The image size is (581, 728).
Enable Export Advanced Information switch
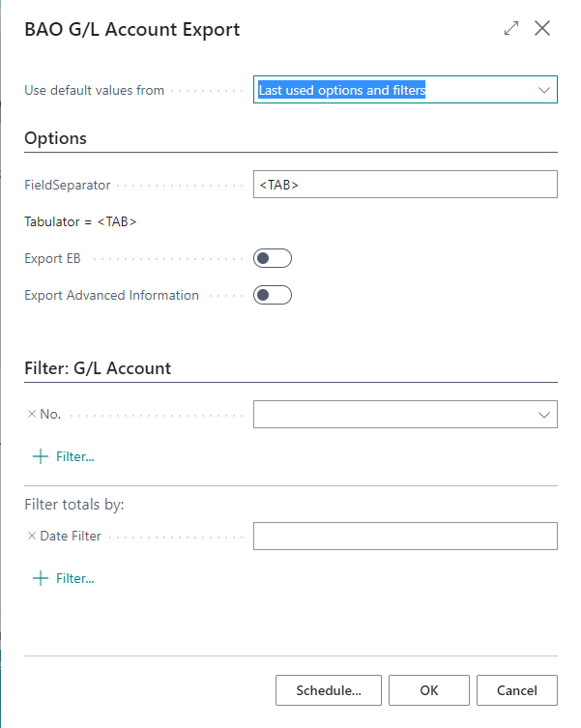(273, 295)
